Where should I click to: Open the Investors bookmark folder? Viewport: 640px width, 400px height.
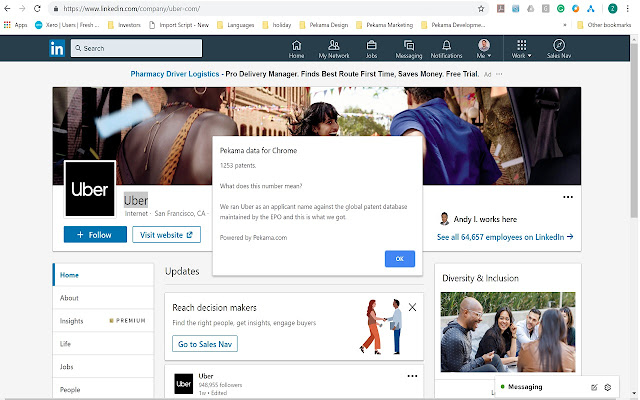[124, 25]
